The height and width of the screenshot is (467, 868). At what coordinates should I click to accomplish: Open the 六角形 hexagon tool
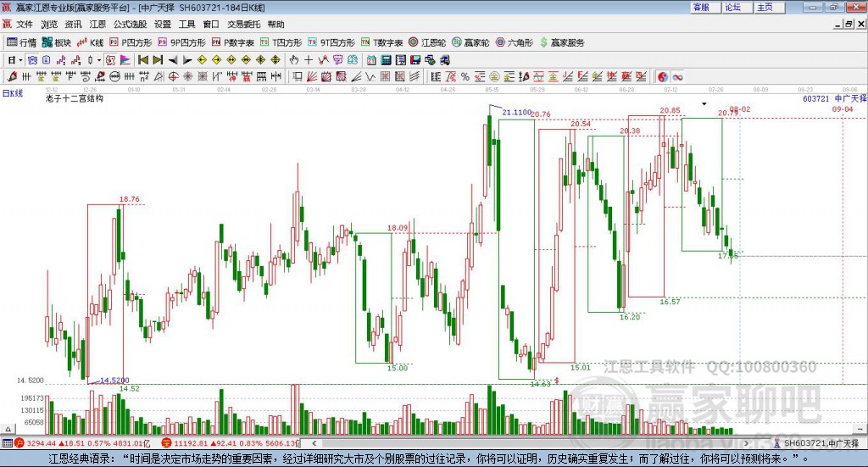(515, 42)
